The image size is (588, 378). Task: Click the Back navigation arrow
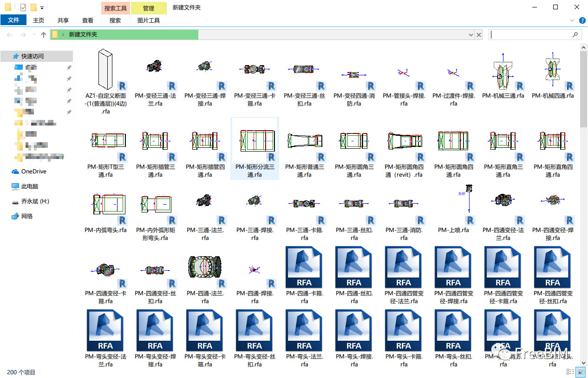click(x=10, y=35)
